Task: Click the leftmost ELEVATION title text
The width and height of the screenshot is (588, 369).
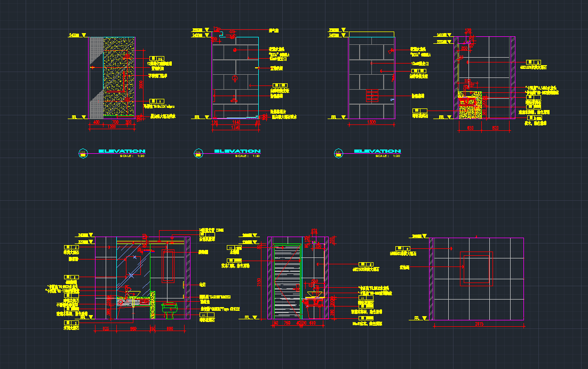Action: (x=122, y=151)
